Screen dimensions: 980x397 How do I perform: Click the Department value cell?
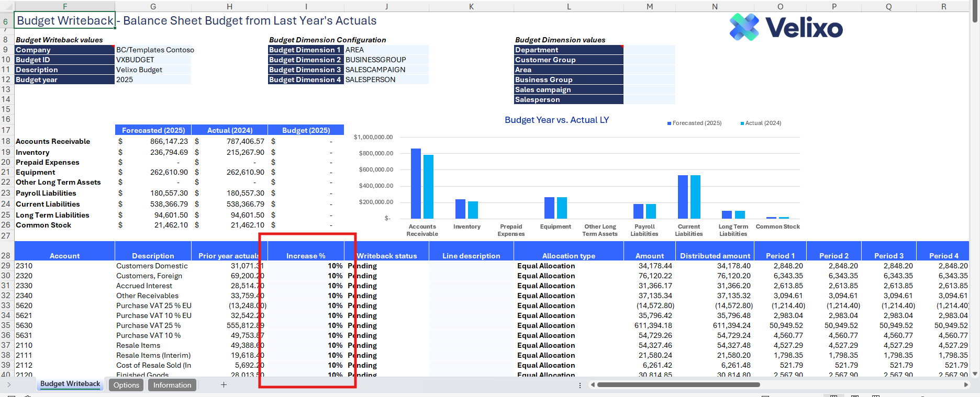click(649, 50)
